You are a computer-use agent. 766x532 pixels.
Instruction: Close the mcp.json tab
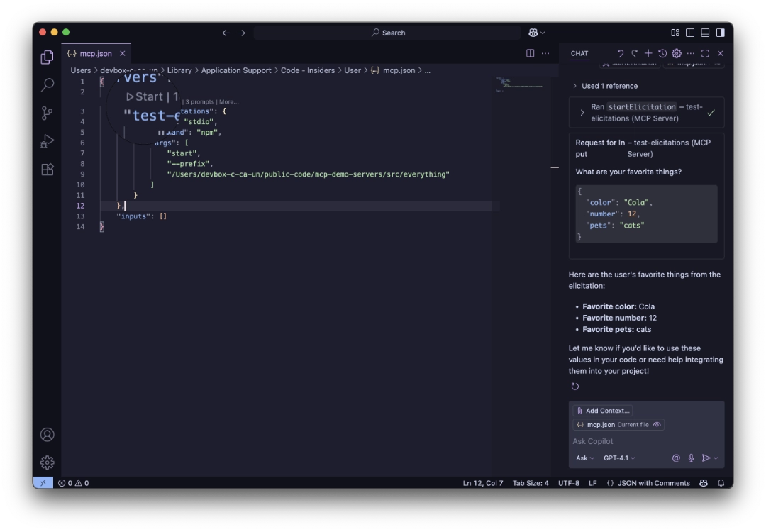[x=123, y=53]
